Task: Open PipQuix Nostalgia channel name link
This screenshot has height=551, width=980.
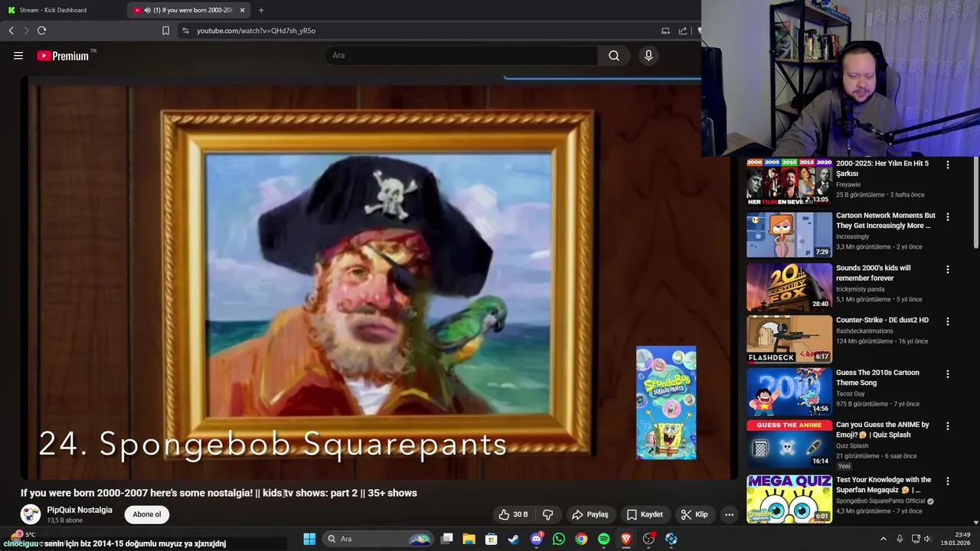Action: coord(80,510)
